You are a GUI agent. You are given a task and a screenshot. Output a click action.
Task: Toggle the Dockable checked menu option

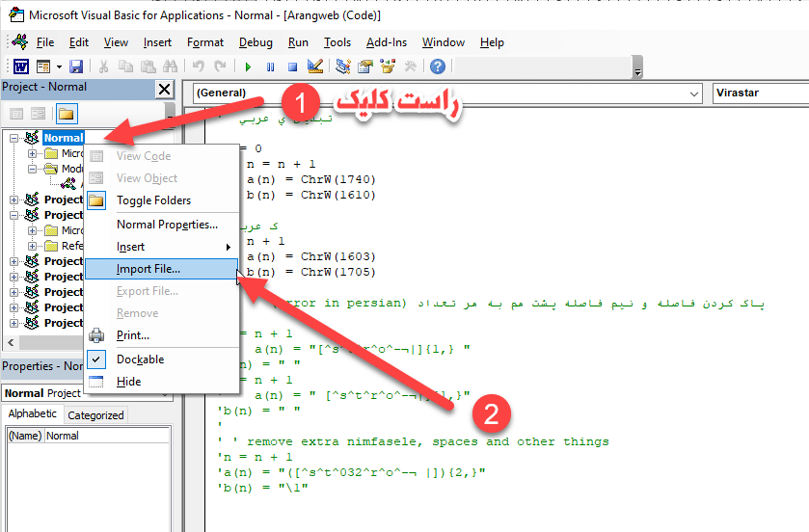[140, 359]
